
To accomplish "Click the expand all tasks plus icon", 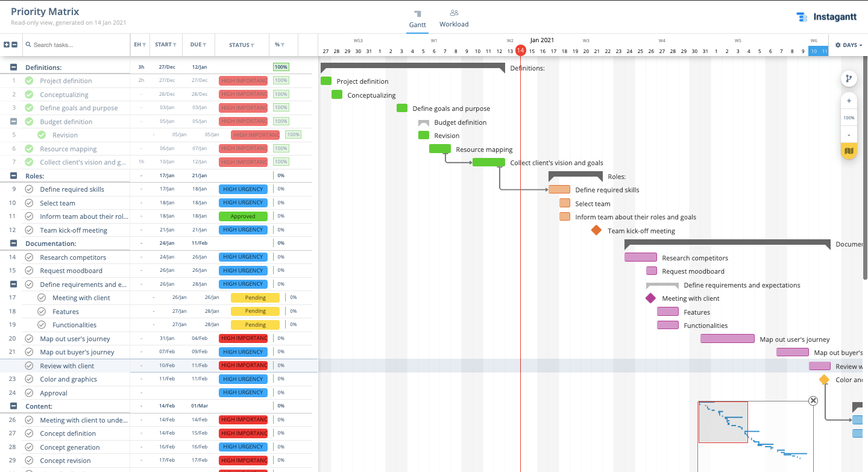I will [7, 45].
